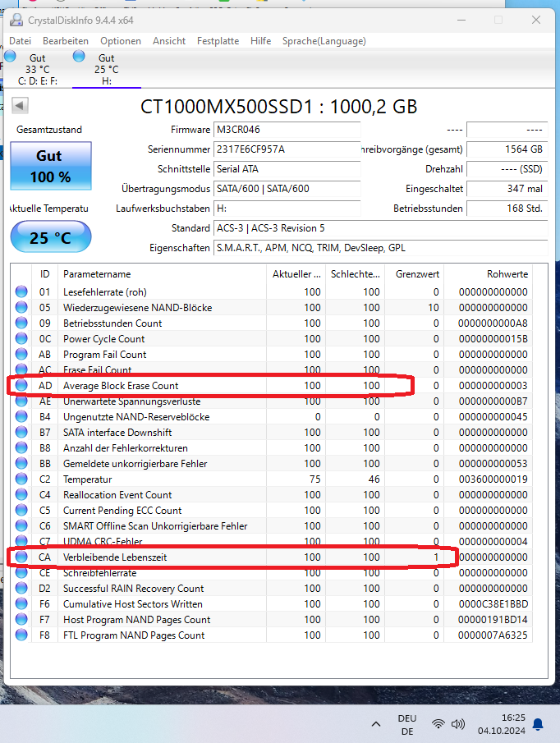Click status icon of Verbleibende Lebenszeit row
Image resolution: width=560 pixels, height=743 pixels.
(21, 557)
